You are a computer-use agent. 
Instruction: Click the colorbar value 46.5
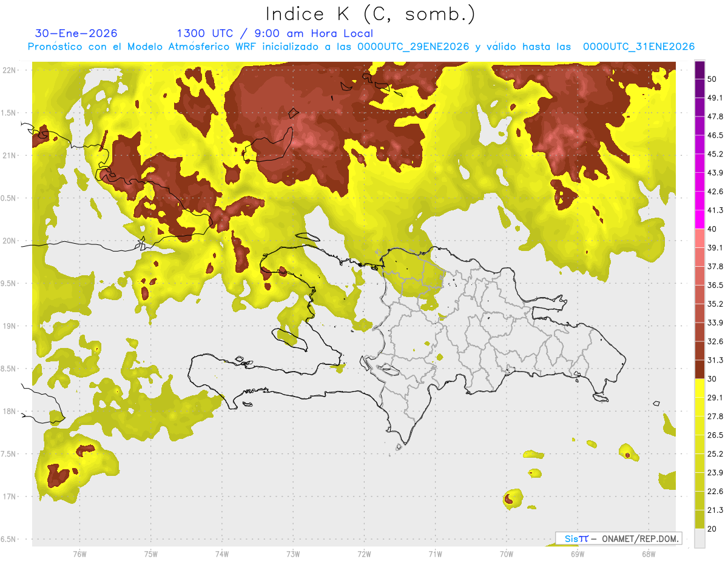pos(715,136)
